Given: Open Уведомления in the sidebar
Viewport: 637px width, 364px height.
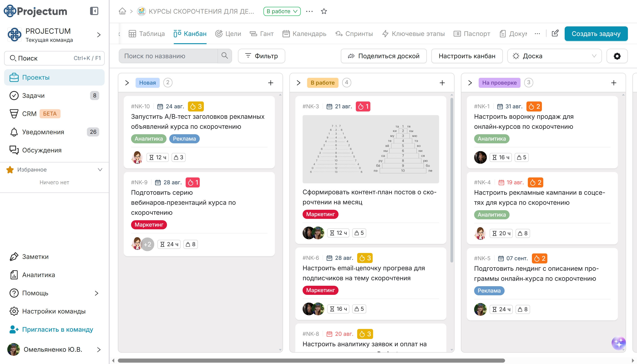Looking at the screenshot, I should pos(54,132).
